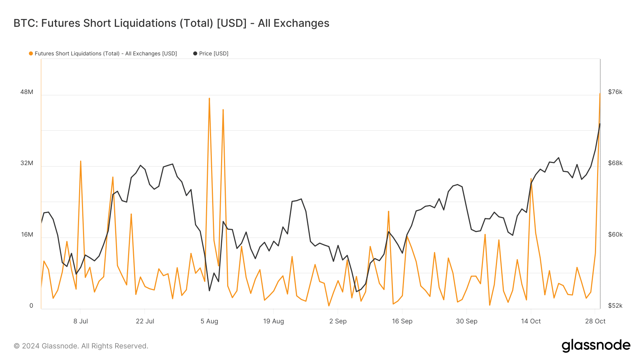Select the 2 Sep date label
This screenshot has width=644, height=362.
(338, 321)
